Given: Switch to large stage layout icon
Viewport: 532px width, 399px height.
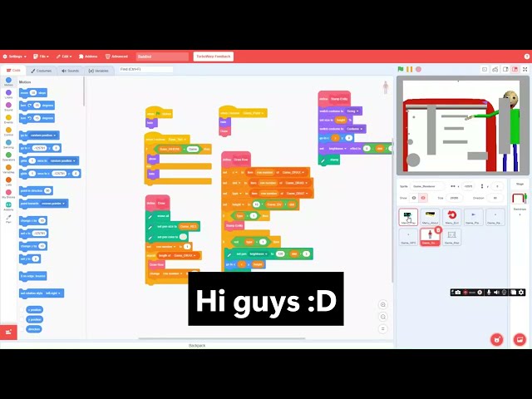Looking at the screenshot, I should 515,69.
